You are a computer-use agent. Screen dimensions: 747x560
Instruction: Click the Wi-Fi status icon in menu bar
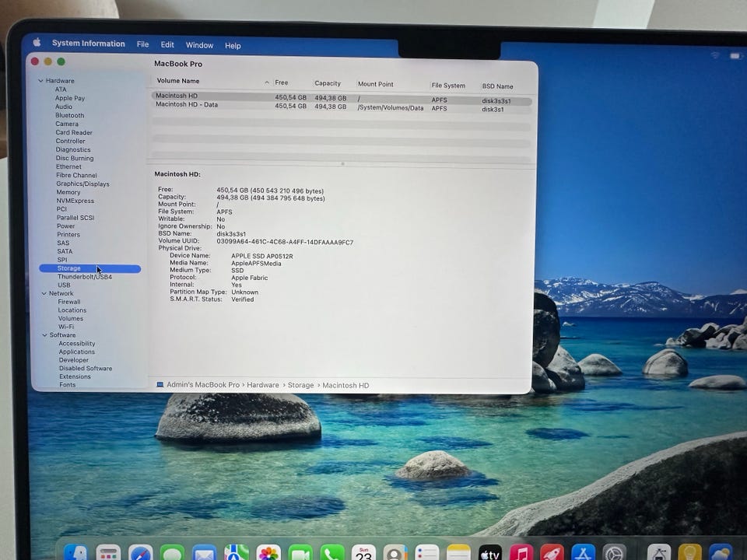click(x=715, y=55)
